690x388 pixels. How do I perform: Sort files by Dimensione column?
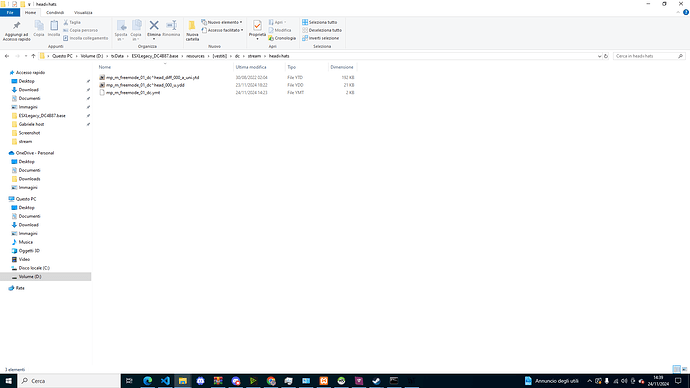tap(342, 67)
